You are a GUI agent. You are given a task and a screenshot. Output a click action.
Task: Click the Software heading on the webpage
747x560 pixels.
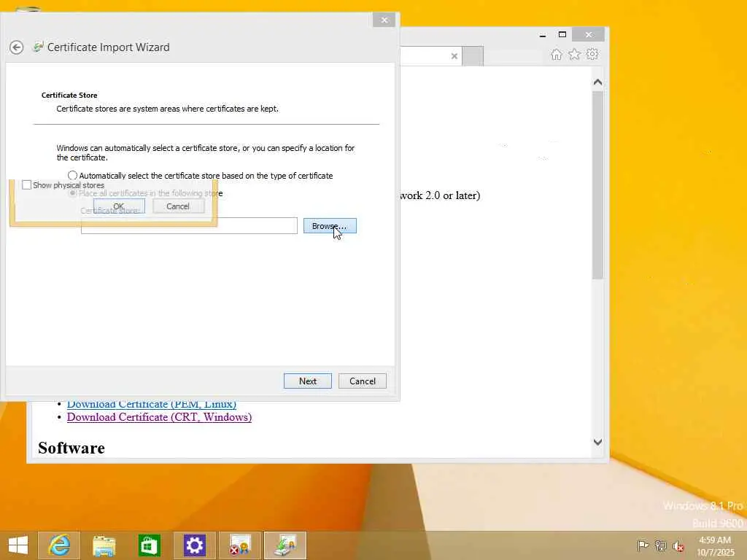71,448
